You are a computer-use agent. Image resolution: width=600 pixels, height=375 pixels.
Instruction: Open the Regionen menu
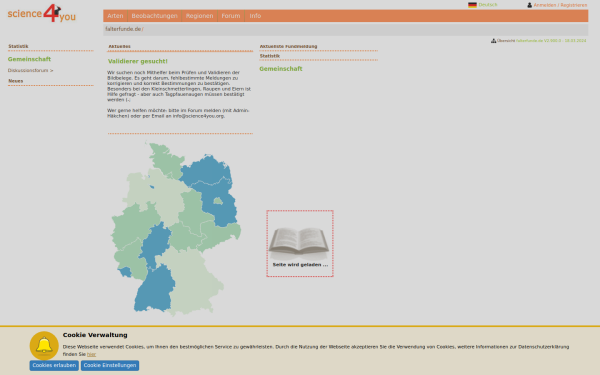point(199,16)
